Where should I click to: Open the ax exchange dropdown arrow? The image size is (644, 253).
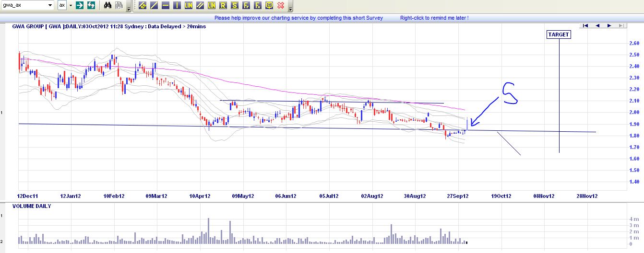[x=70, y=5]
